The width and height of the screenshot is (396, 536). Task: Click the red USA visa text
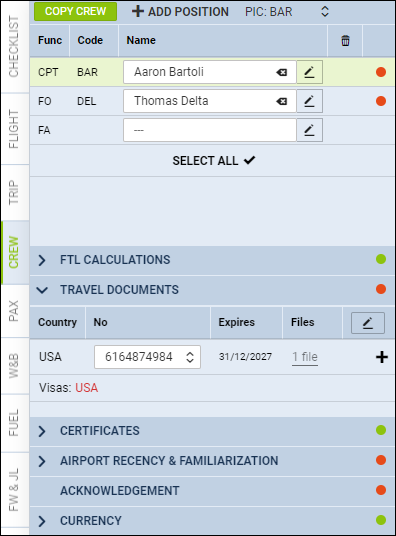87,388
